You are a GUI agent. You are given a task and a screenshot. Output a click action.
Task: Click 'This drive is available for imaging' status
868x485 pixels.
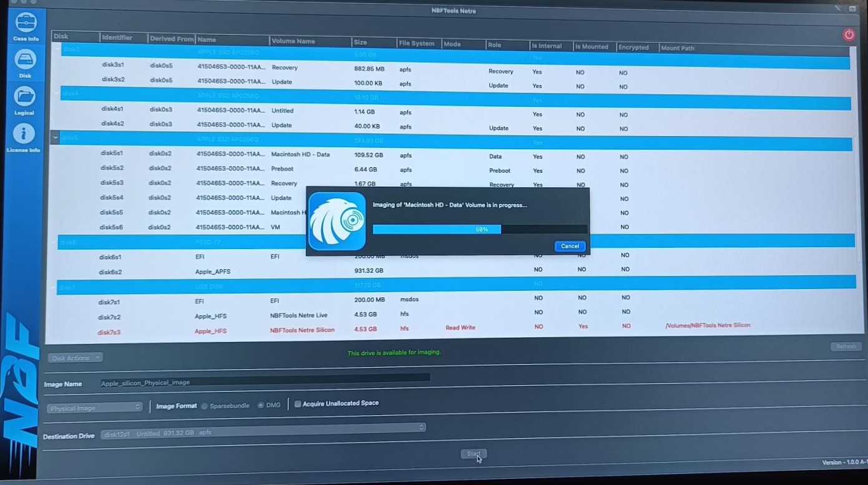(394, 353)
